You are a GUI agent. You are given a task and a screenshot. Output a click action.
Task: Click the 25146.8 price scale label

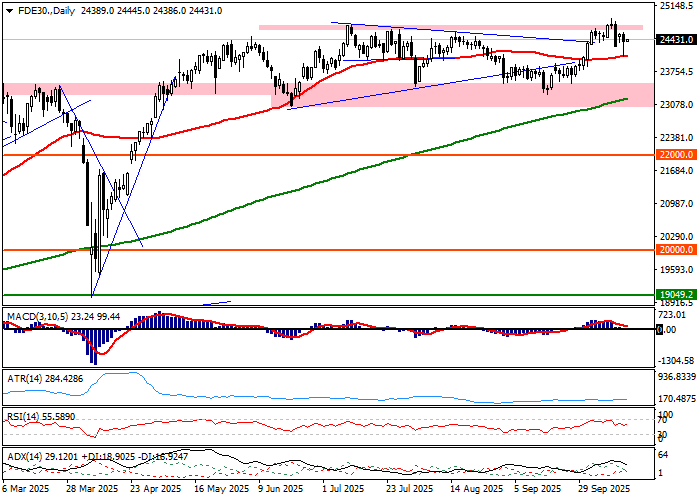click(x=677, y=6)
